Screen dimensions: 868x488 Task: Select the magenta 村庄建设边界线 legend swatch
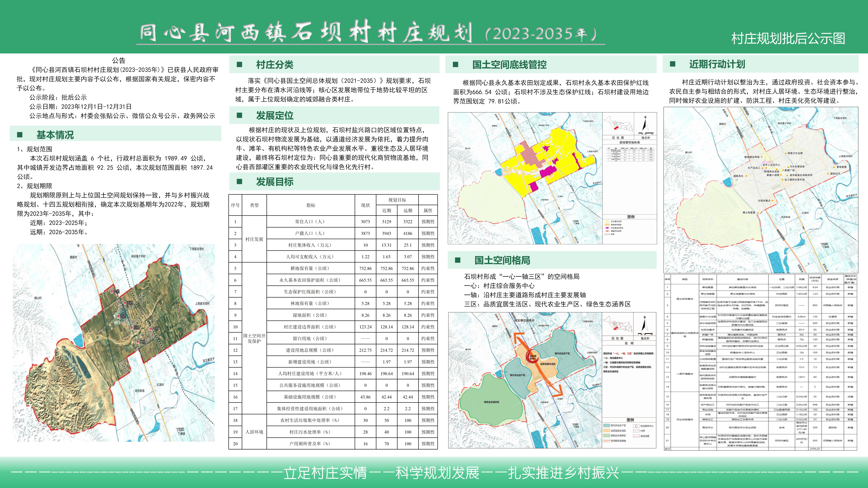pyautogui.click(x=607, y=228)
